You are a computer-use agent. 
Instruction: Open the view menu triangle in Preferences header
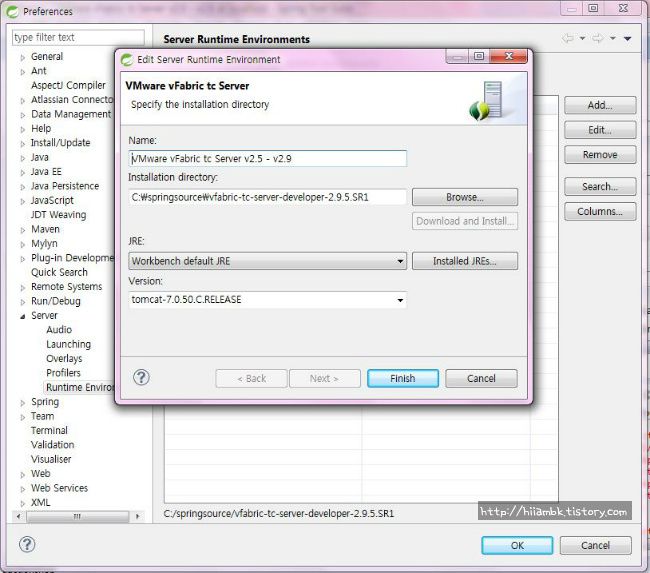tap(628, 39)
